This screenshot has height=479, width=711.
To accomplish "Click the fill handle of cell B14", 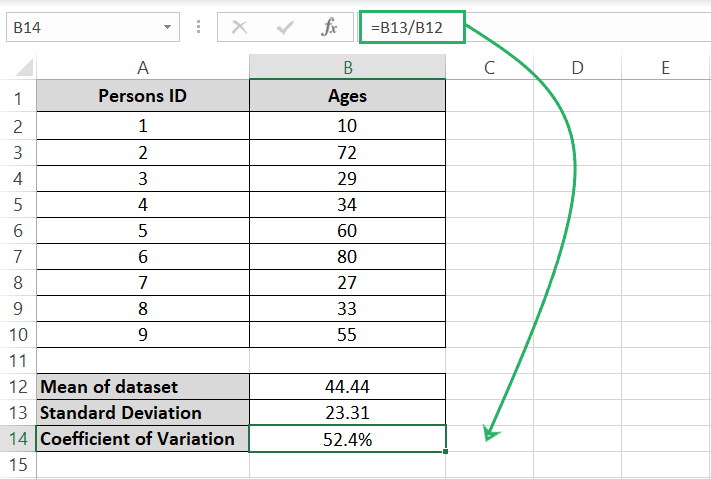I will (x=446, y=452).
